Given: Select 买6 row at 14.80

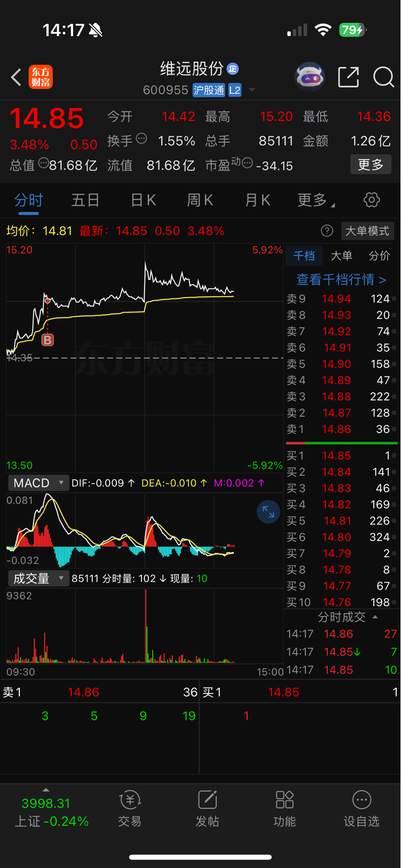Looking at the screenshot, I should (x=342, y=537).
